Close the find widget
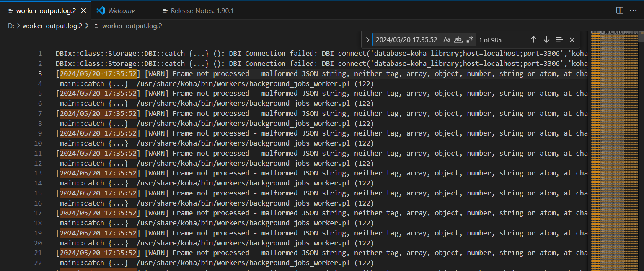The height and width of the screenshot is (271, 644). click(x=572, y=39)
